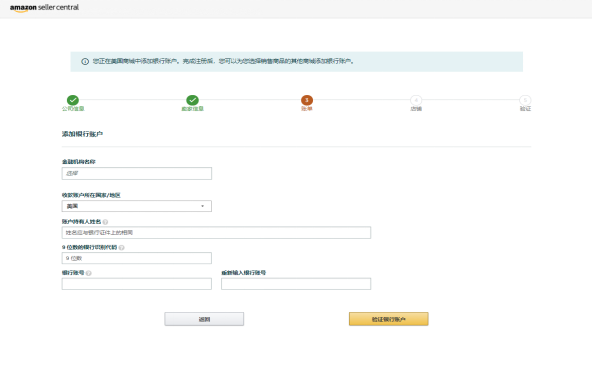593x366 pixels.
Task: Click the re-enter bank account number field
Action: [296, 284]
